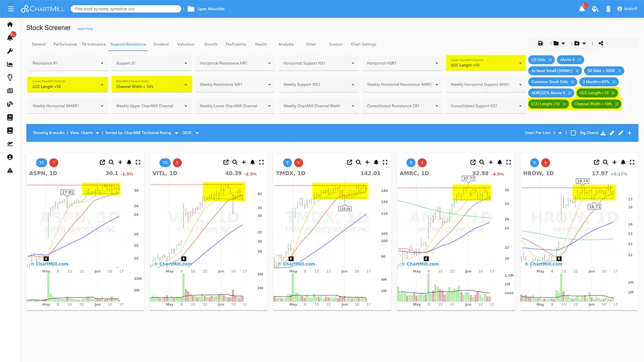The width and height of the screenshot is (644, 362).
Task: Expand the Resistance R1 dropdown
Action: (x=68, y=63)
